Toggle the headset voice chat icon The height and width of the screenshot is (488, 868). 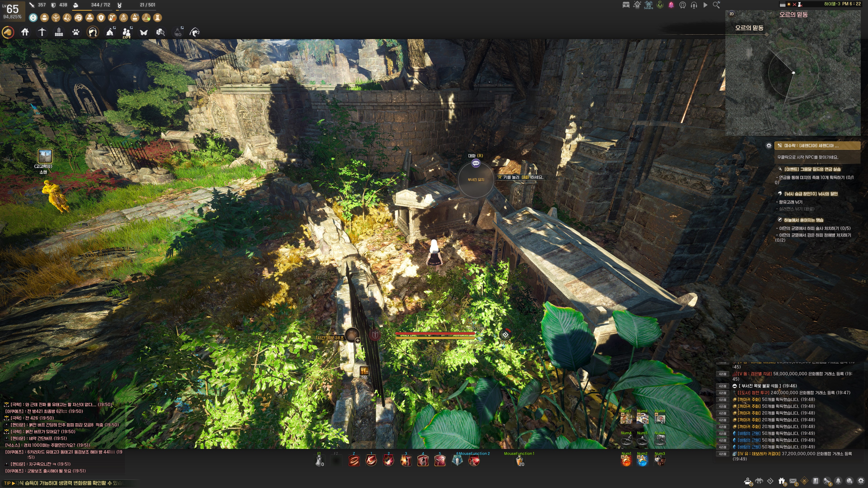[x=694, y=5]
